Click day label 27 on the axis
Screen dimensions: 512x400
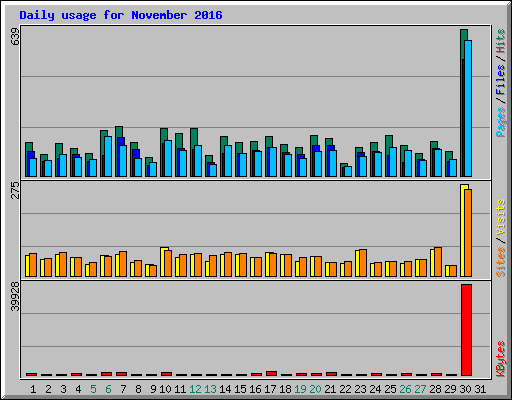[x=420, y=389]
